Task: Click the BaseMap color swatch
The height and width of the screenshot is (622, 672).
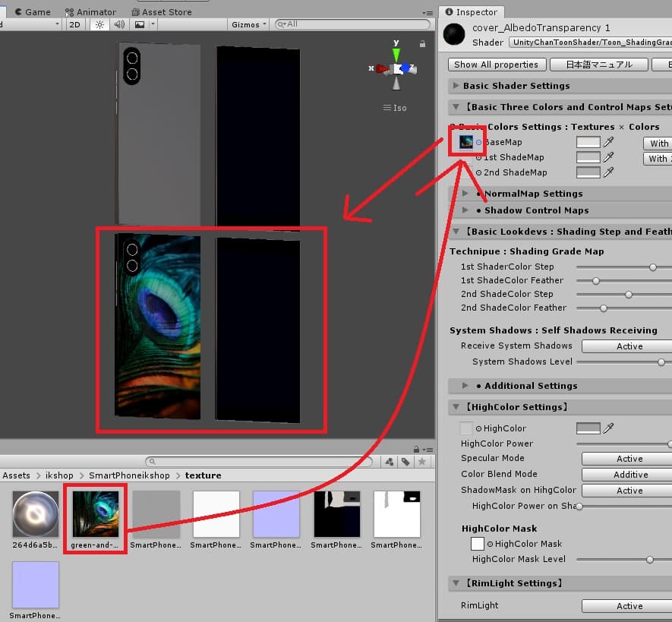Action: tap(588, 142)
